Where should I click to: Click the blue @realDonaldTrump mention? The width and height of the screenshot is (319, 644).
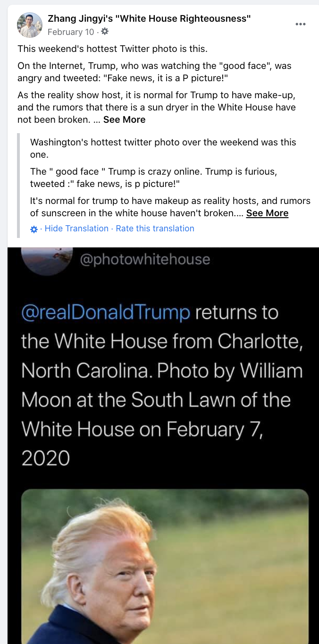pyautogui.click(x=106, y=313)
